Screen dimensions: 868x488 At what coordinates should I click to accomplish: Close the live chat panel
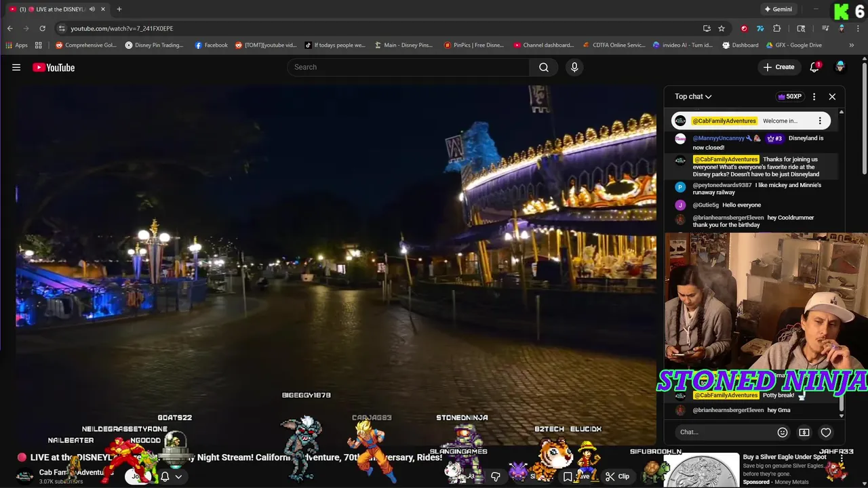[832, 96]
